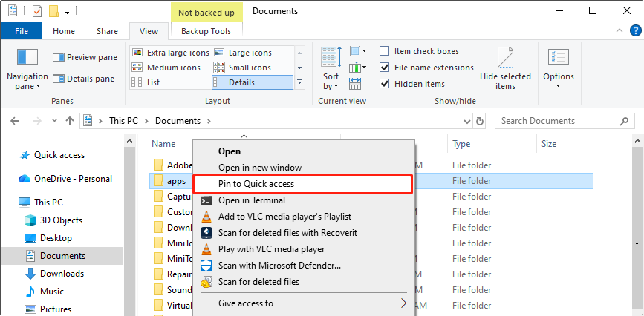
Task: Select Medium icons layout
Action: pos(166,68)
